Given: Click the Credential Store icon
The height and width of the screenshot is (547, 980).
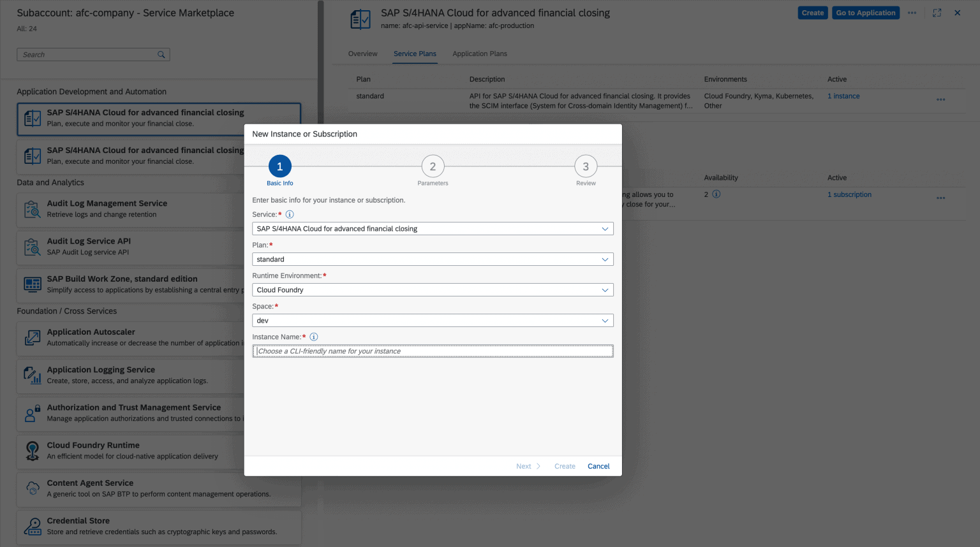Looking at the screenshot, I should (33, 527).
